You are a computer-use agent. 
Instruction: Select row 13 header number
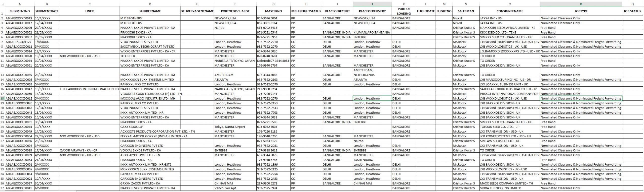(2, 75)
